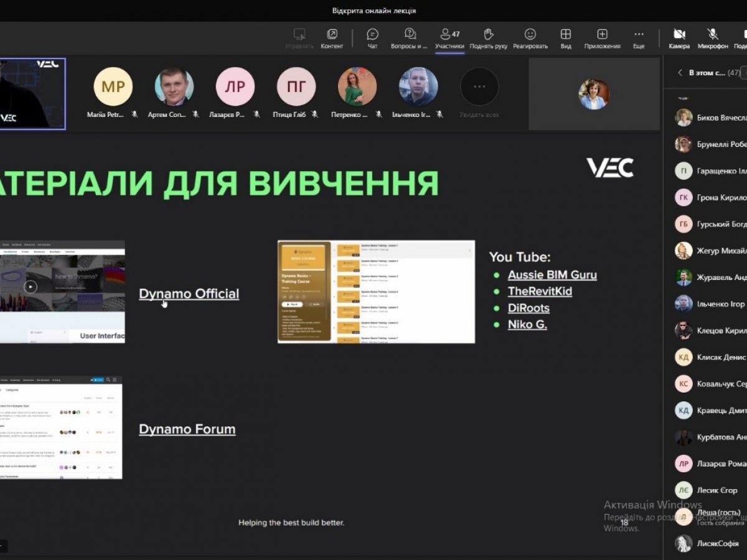Click the slide's VEC logo
Viewport: 747px width, 560px height.
click(610, 167)
